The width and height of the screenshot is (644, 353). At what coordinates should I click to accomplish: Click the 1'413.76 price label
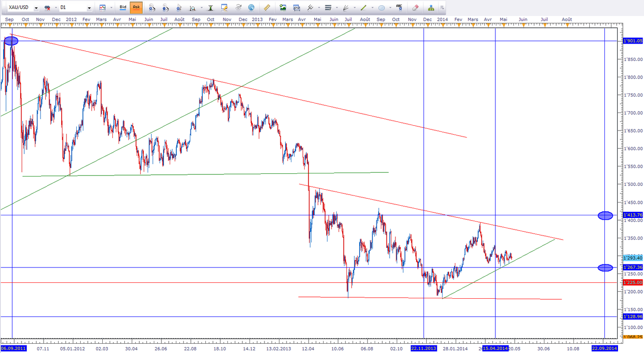[x=633, y=215]
